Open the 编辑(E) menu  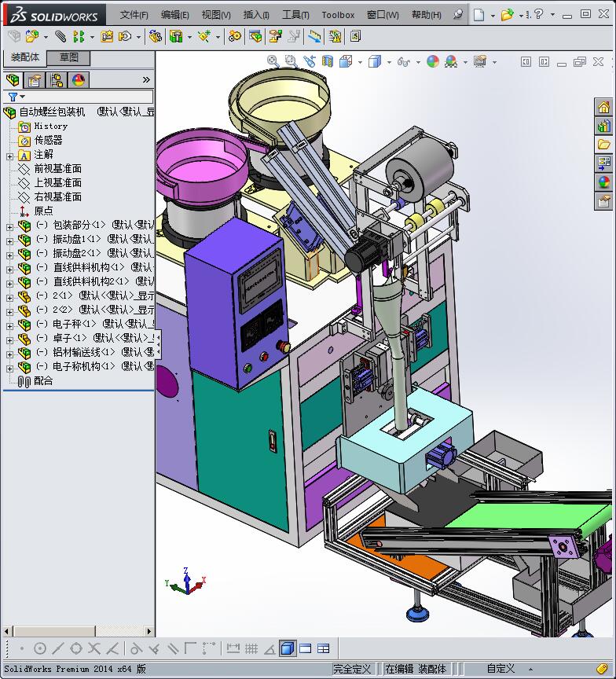[x=175, y=15]
